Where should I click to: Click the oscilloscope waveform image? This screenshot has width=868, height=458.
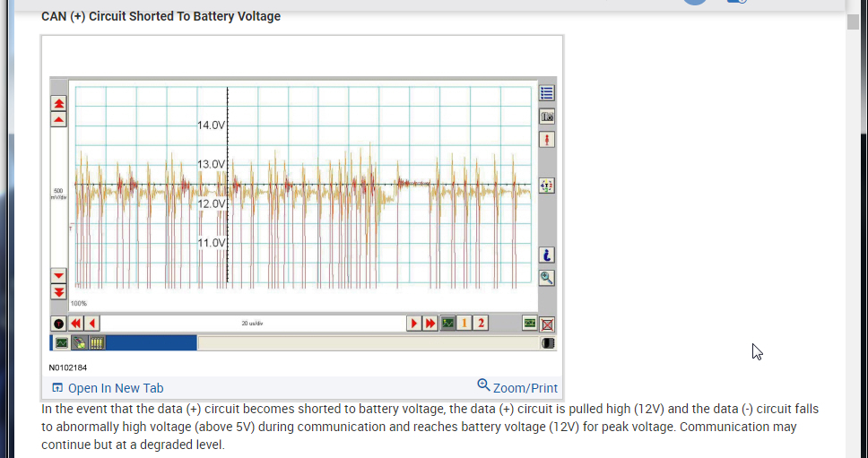tap(303, 214)
